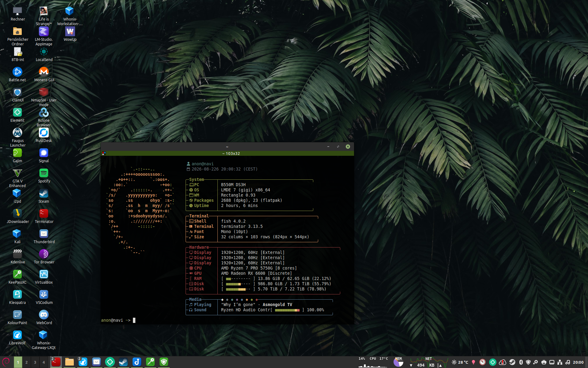Open the Whonix-Gateway-LXQt desktop shortcut
Image resolution: width=588 pixels, height=368 pixels.
click(x=44, y=340)
